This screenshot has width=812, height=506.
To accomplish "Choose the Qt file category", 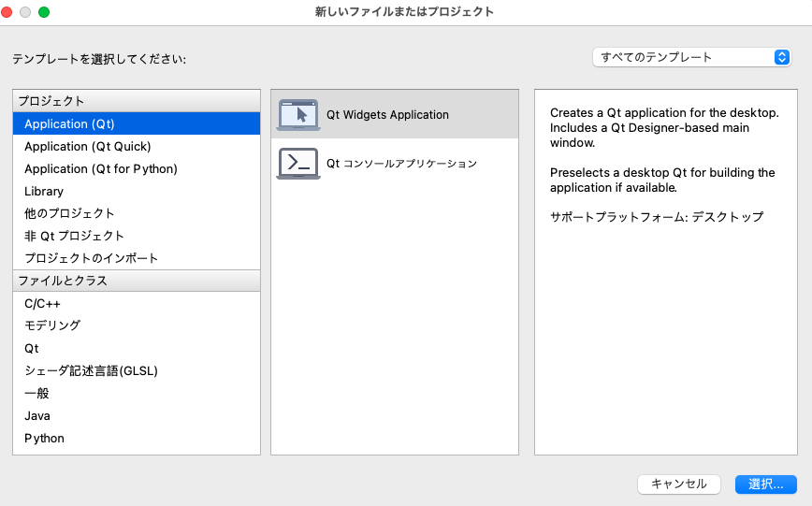I will point(137,348).
